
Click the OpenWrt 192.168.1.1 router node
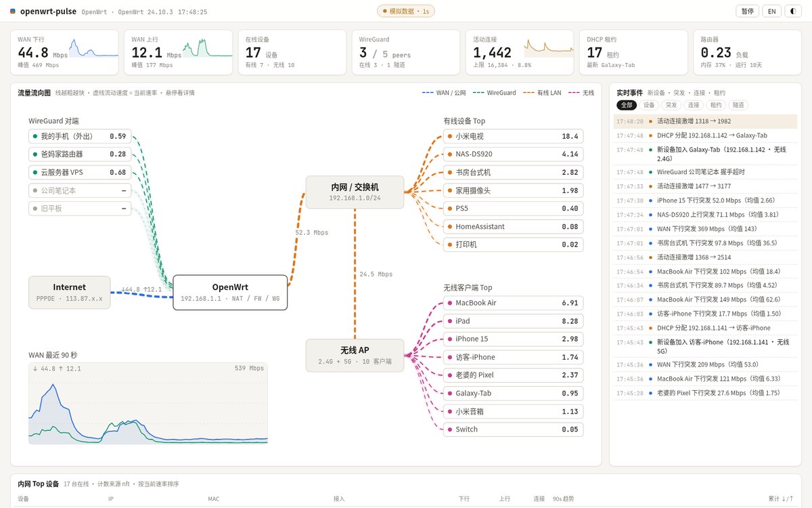pos(230,292)
